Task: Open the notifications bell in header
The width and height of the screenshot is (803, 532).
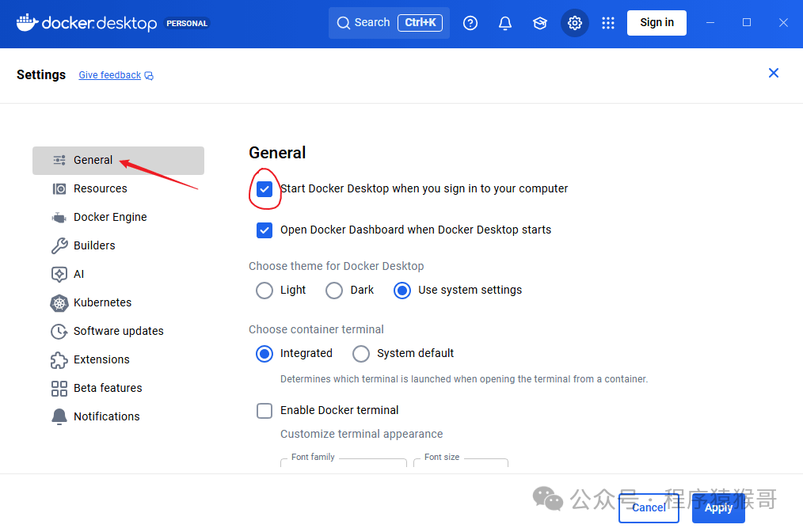Action: click(x=505, y=23)
